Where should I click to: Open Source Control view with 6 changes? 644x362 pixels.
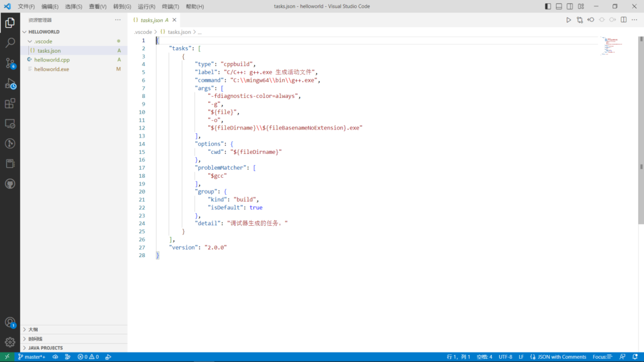(10, 63)
